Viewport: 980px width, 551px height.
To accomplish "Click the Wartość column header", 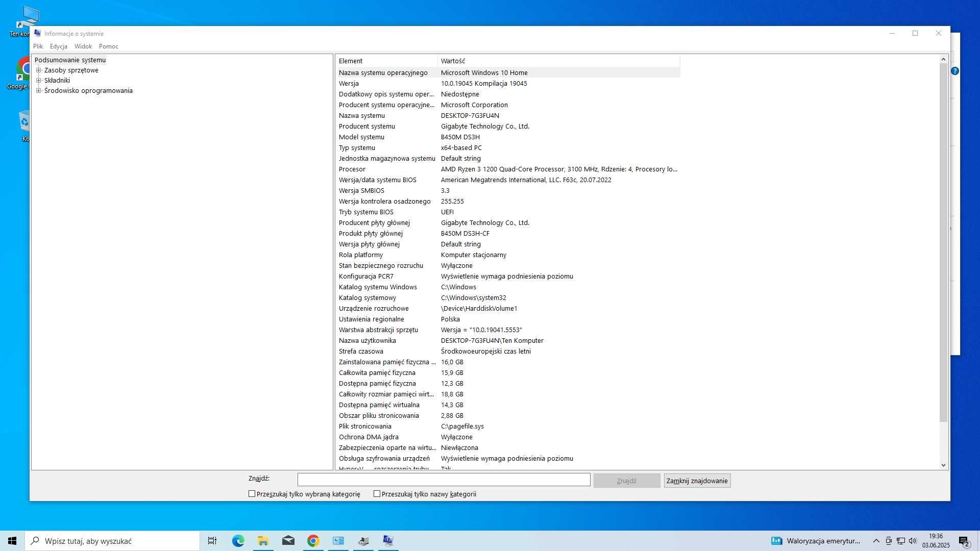I will coord(558,61).
